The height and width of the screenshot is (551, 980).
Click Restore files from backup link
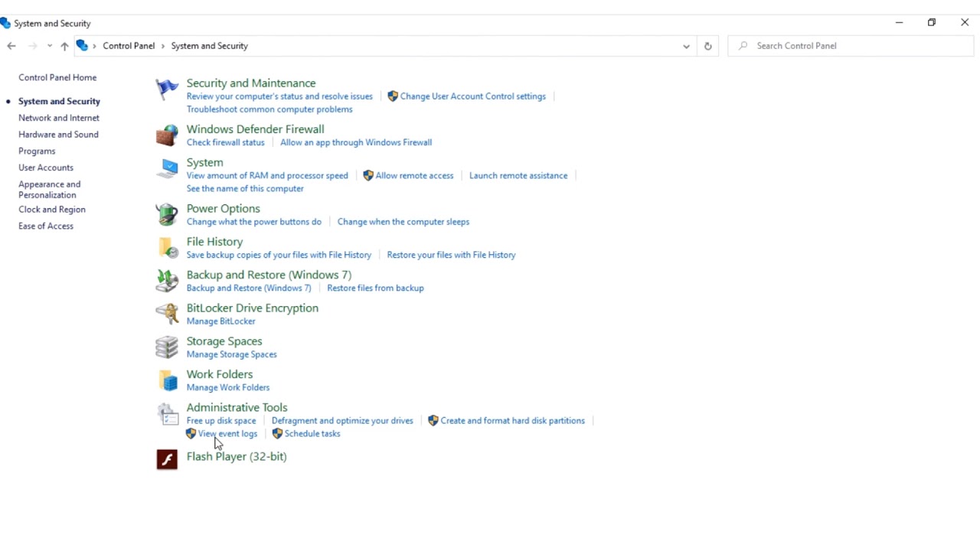[x=375, y=289]
